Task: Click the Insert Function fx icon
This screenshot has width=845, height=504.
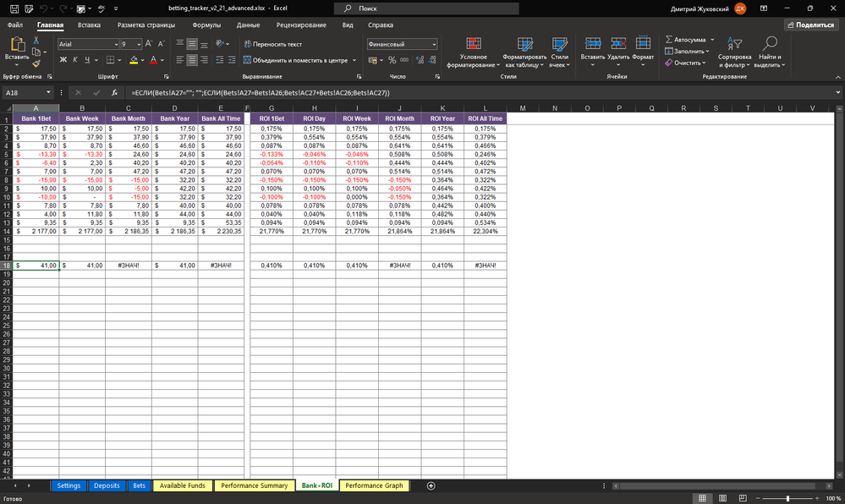Action: pos(114,92)
